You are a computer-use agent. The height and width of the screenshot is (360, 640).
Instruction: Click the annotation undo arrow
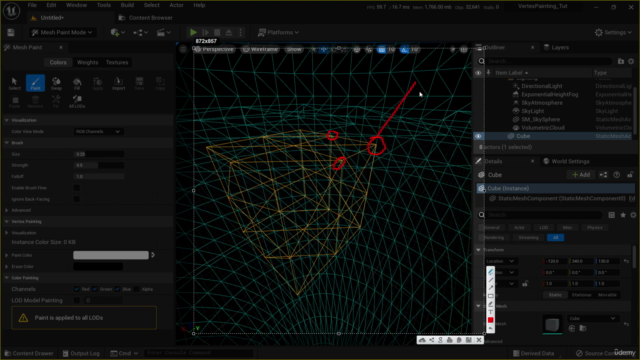491,328
